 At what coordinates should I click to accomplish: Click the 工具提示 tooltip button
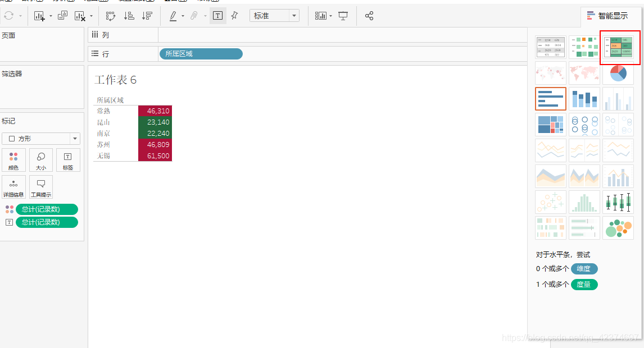click(40, 187)
